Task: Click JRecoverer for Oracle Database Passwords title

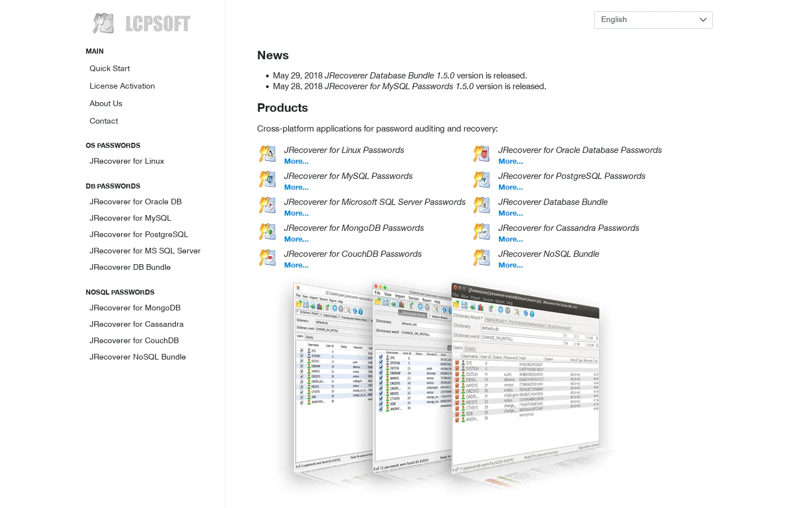Action: [x=580, y=150]
